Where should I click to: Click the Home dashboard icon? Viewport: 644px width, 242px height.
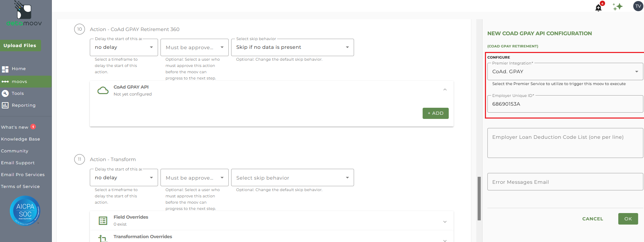click(x=5, y=69)
